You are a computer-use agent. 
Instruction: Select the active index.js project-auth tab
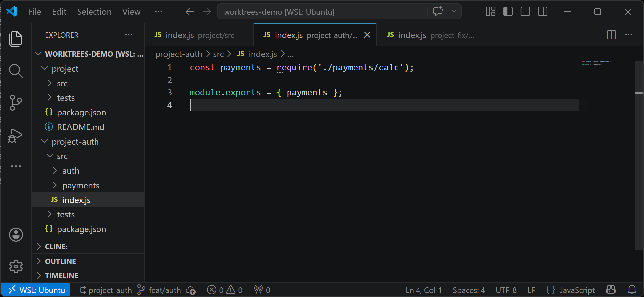(315, 35)
